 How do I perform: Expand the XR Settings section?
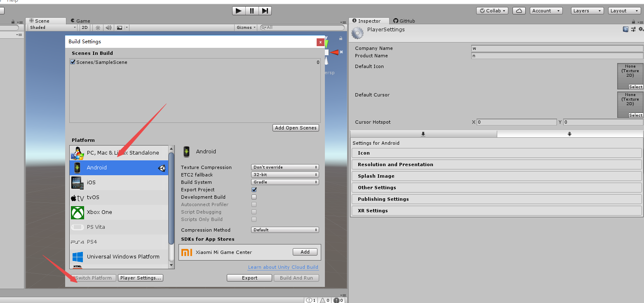496,211
